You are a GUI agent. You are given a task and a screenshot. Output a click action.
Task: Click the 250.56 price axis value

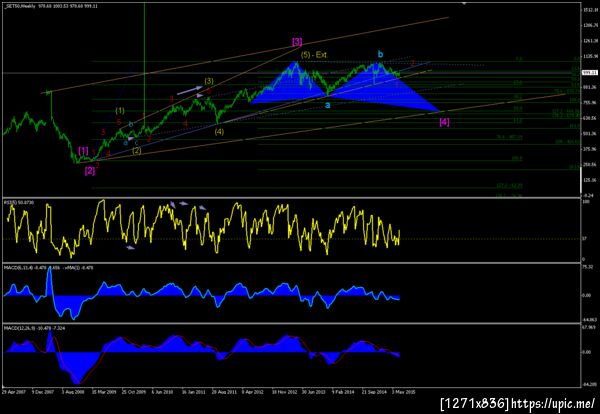590,165
